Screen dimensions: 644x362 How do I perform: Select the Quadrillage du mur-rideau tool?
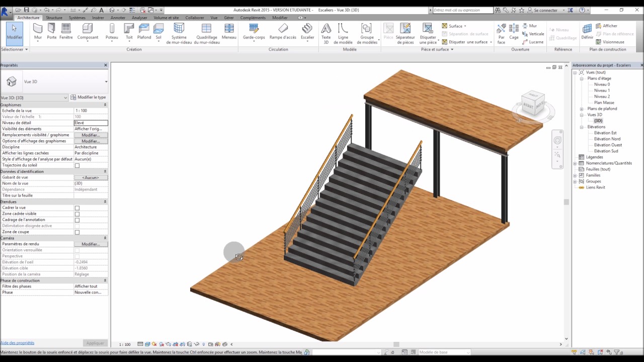[x=206, y=34]
